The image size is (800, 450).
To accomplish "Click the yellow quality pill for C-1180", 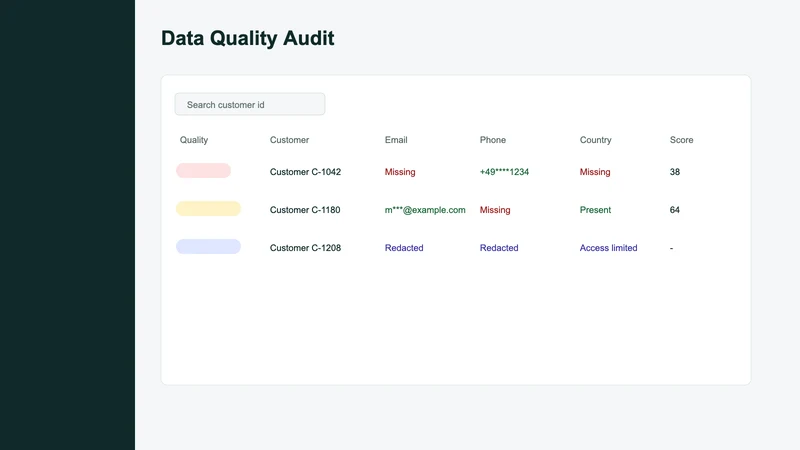I will point(208,209).
